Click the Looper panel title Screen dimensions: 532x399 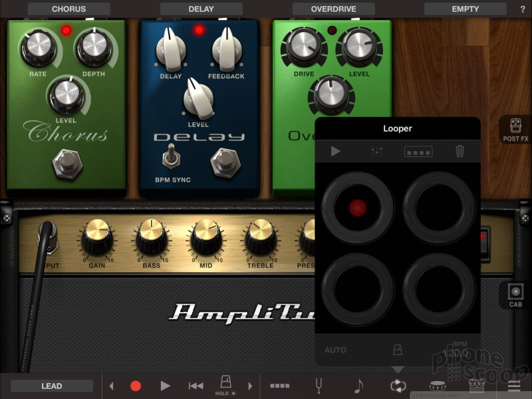[x=398, y=128]
